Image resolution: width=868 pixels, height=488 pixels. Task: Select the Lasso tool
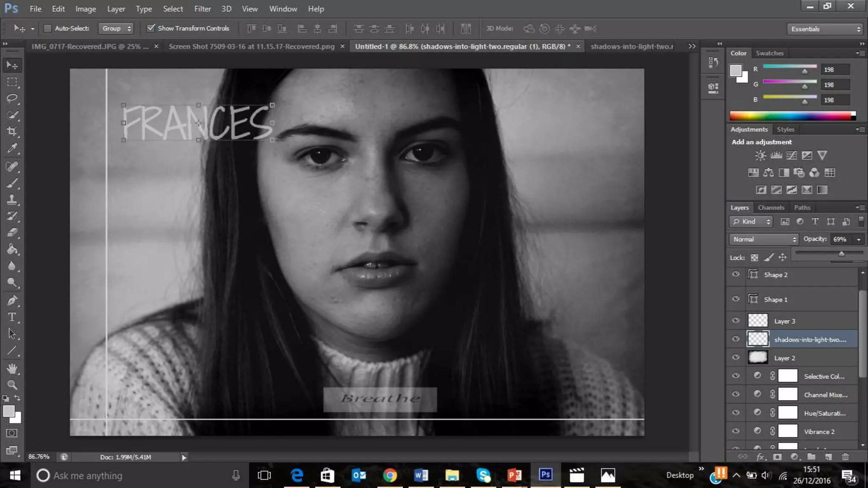click(x=12, y=98)
